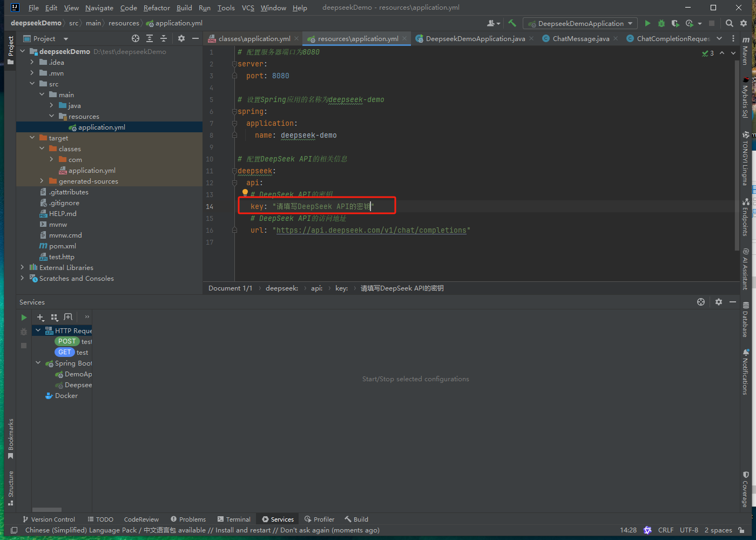
Task: Build project with hammer icon
Action: click(512, 23)
